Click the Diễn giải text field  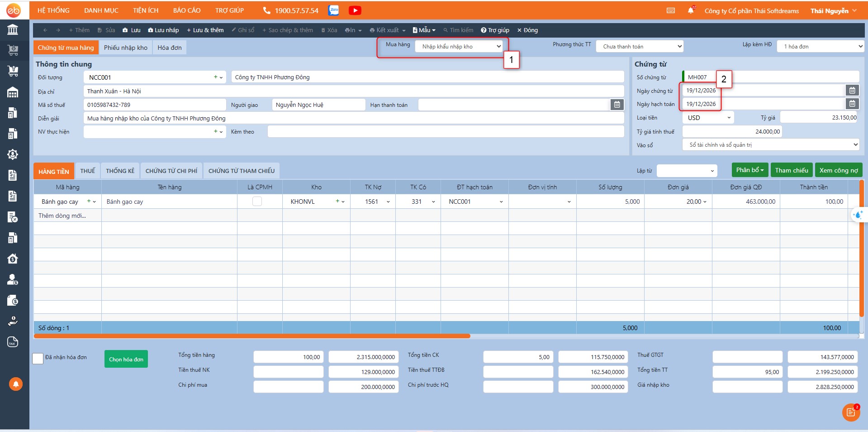pos(353,118)
